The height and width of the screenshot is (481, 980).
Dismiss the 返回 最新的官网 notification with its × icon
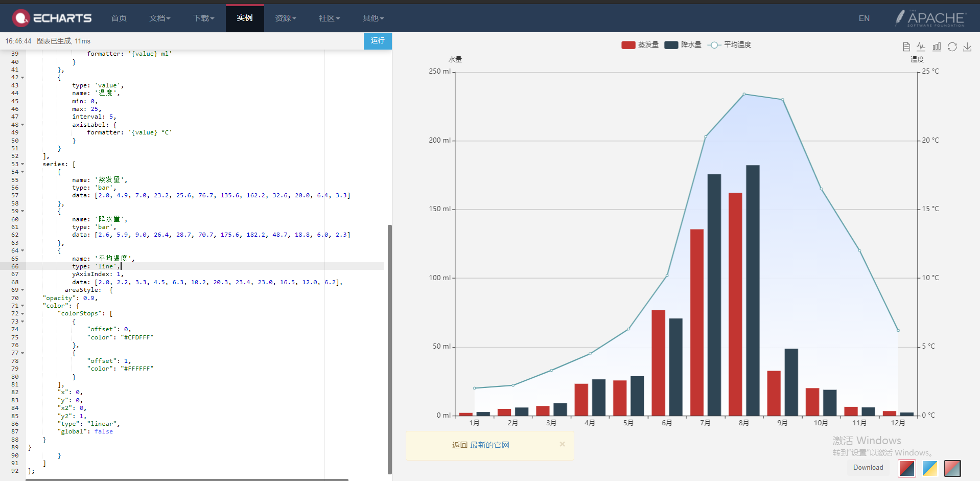point(563,444)
